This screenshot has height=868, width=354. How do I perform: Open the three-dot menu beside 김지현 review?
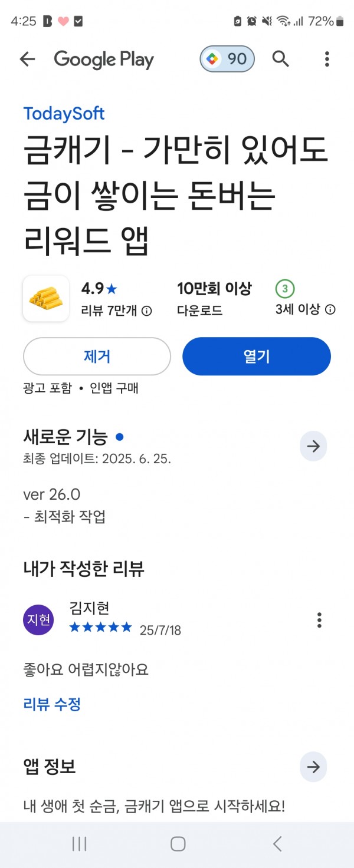click(x=319, y=620)
